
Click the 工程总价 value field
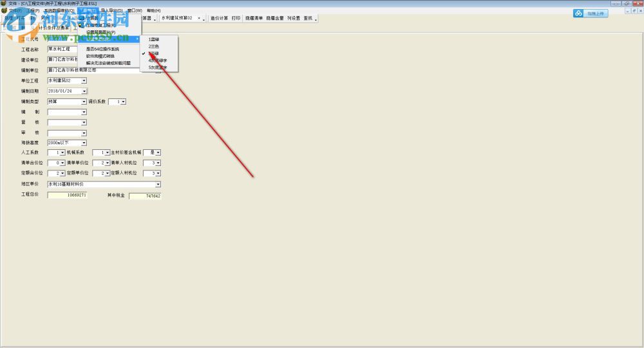(67, 196)
